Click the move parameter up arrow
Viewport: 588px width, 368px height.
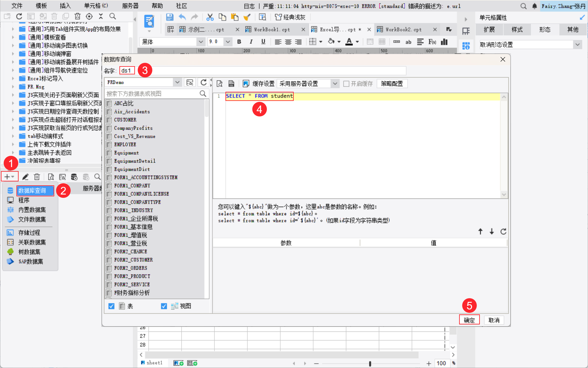coord(480,232)
